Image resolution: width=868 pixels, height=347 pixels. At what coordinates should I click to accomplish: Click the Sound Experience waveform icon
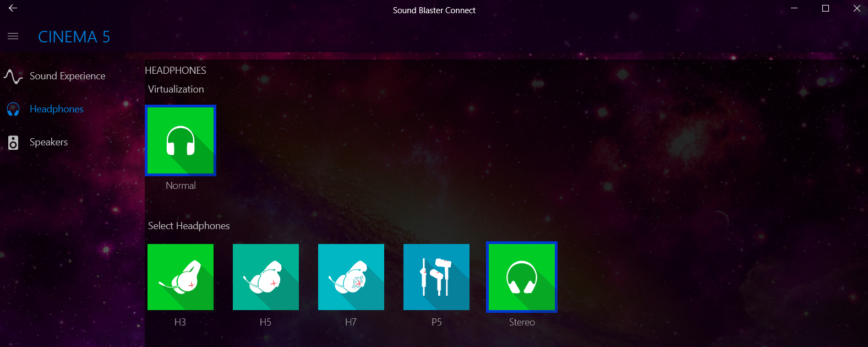coord(13,76)
